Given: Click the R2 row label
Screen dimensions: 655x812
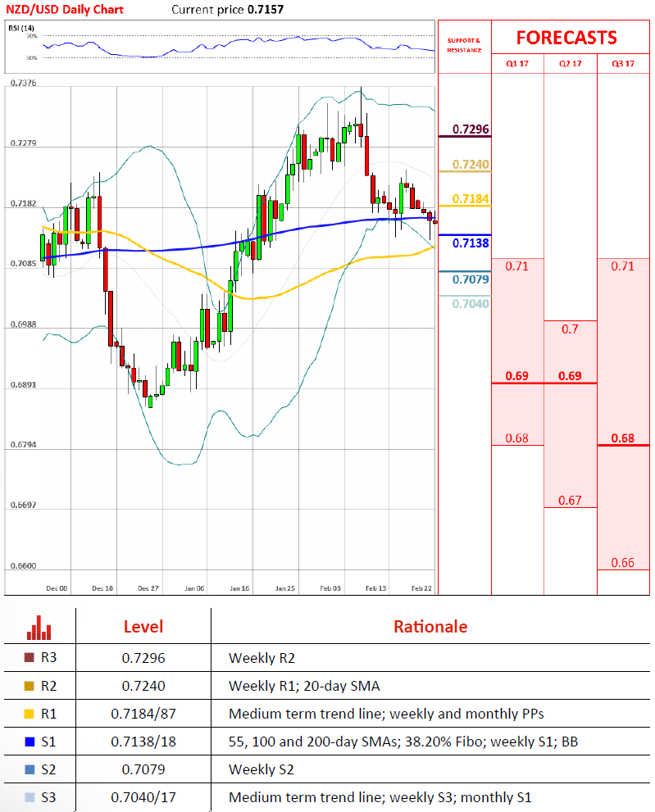Looking at the screenshot, I should (48, 686).
